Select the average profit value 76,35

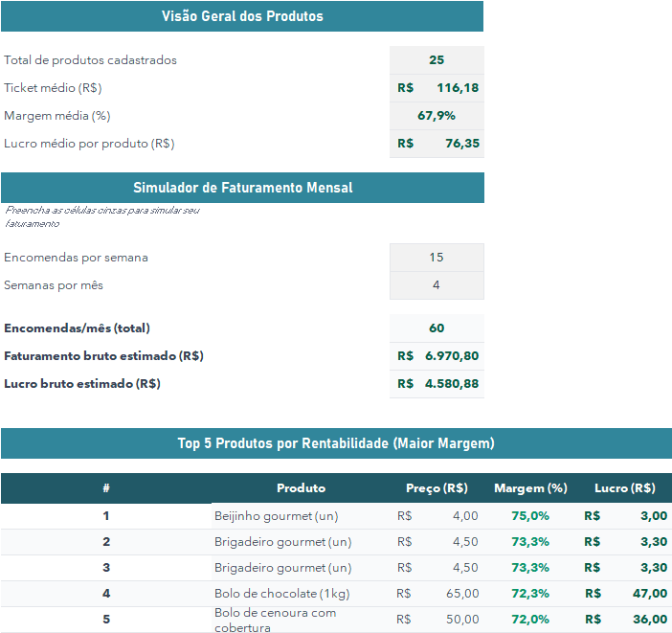[437, 144]
